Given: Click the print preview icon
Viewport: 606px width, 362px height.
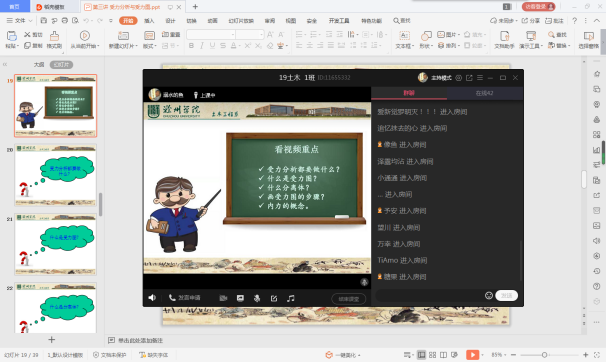Looking at the screenshot, I should point(75,20).
